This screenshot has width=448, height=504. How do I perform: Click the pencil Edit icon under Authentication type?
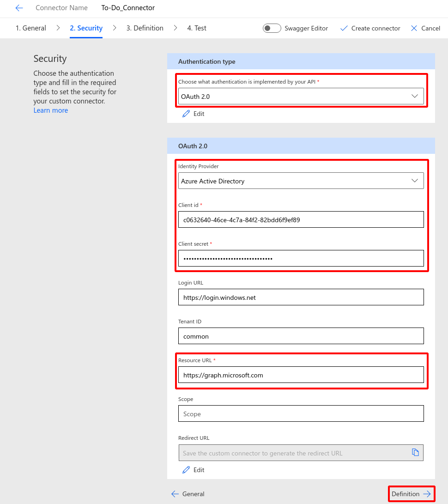(186, 114)
